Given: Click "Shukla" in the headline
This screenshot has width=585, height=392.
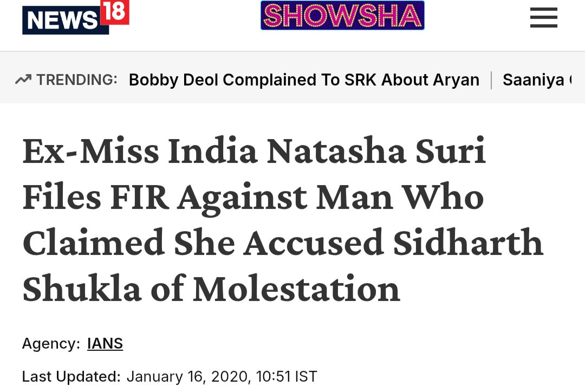Looking at the screenshot, I should coord(82,288).
